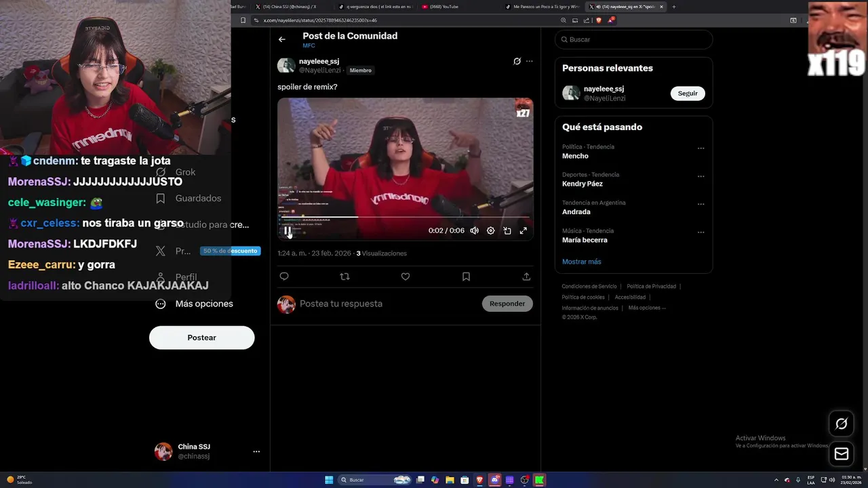Go back using the post arrow
Screen dimensions: 868x488
[282, 39]
